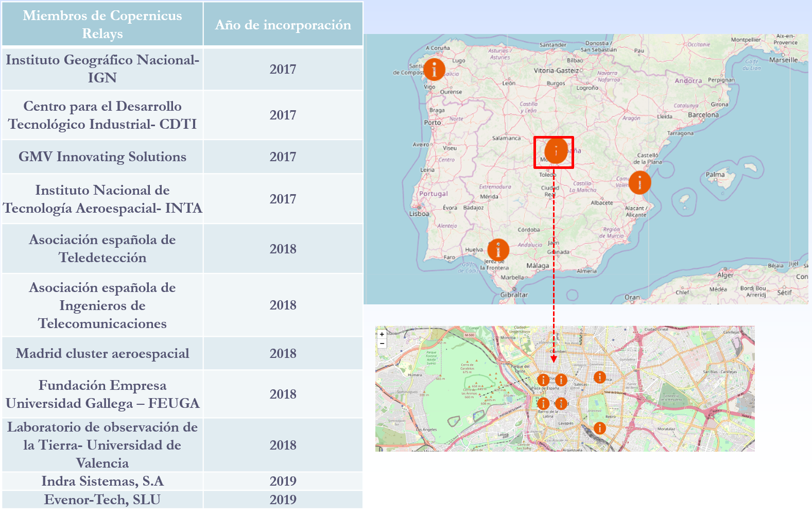812x515 pixels.
Task: Open the info marker near Salesas in Madrid
Action: point(599,377)
